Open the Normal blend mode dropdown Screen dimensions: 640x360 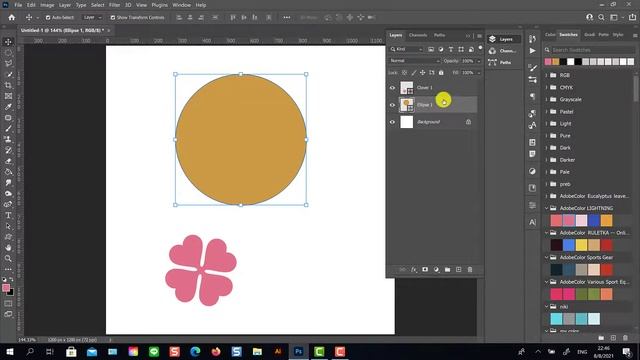tap(414, 61)
